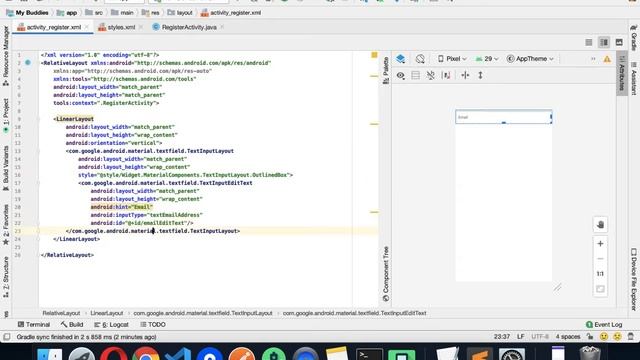The height and width of the screenshot is (360, 640).
Task: Open the Build tool window
Action: (x=72, y=324)
